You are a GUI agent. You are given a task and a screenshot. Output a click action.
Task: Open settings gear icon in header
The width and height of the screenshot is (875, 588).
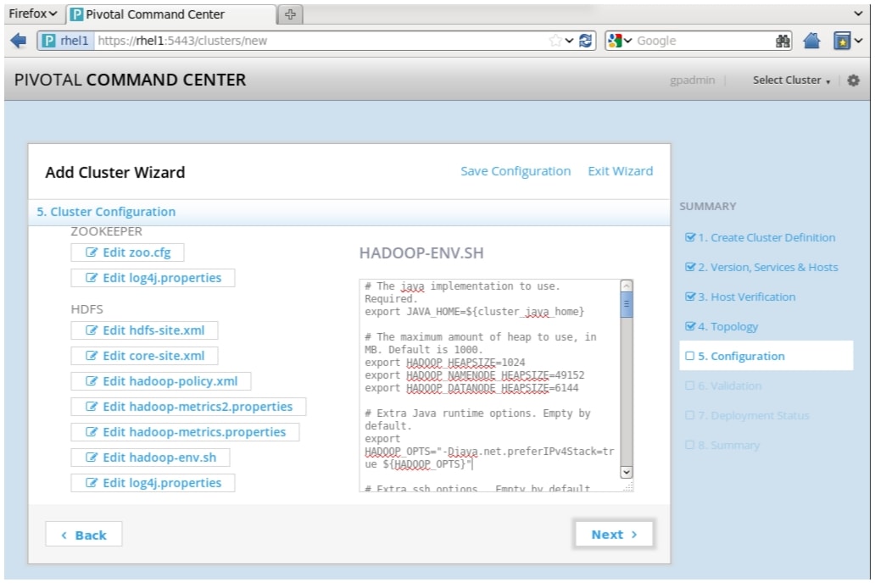[853, 80]
